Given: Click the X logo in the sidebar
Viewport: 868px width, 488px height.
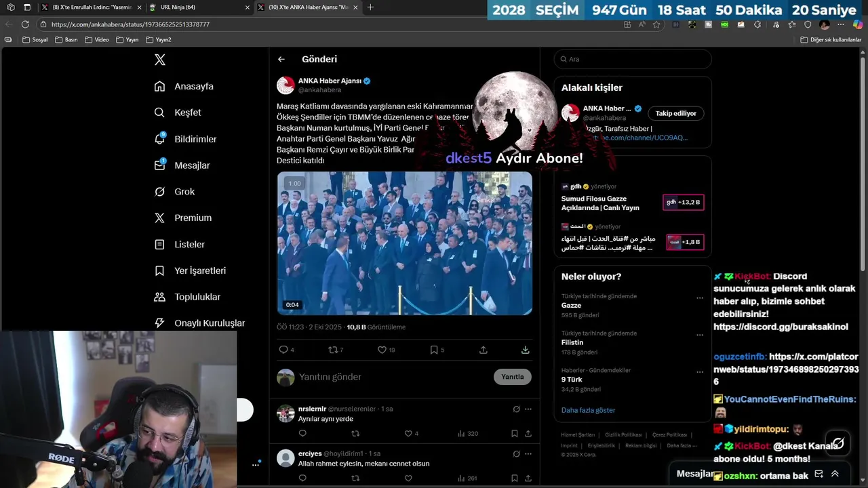Looking at the screenshot, I should [160, 60].
